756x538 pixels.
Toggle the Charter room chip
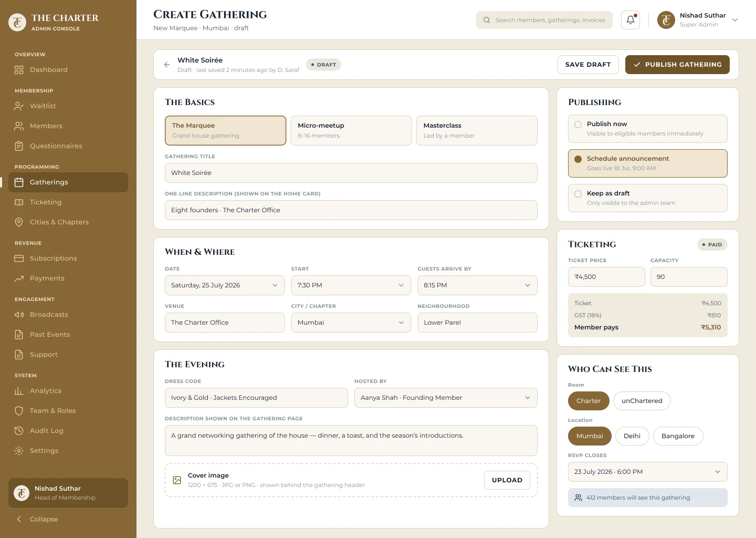click(589, 401)
